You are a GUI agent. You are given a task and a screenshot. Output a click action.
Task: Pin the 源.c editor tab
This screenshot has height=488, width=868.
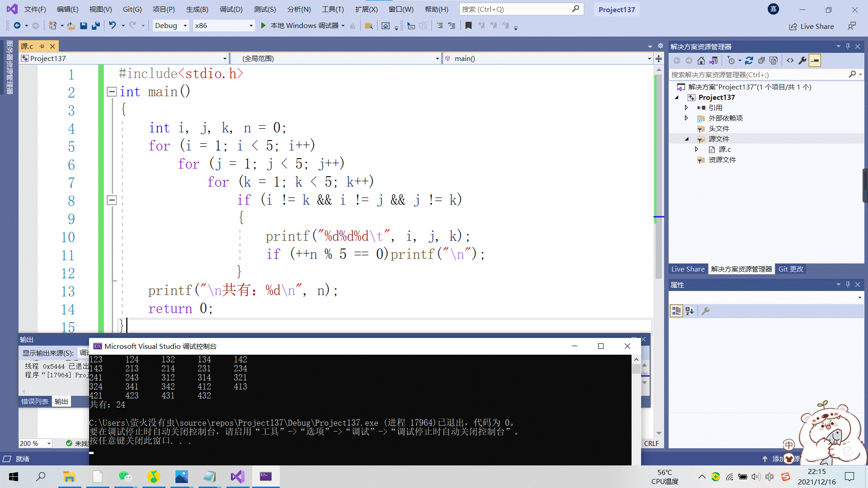[x=42, y=46]
